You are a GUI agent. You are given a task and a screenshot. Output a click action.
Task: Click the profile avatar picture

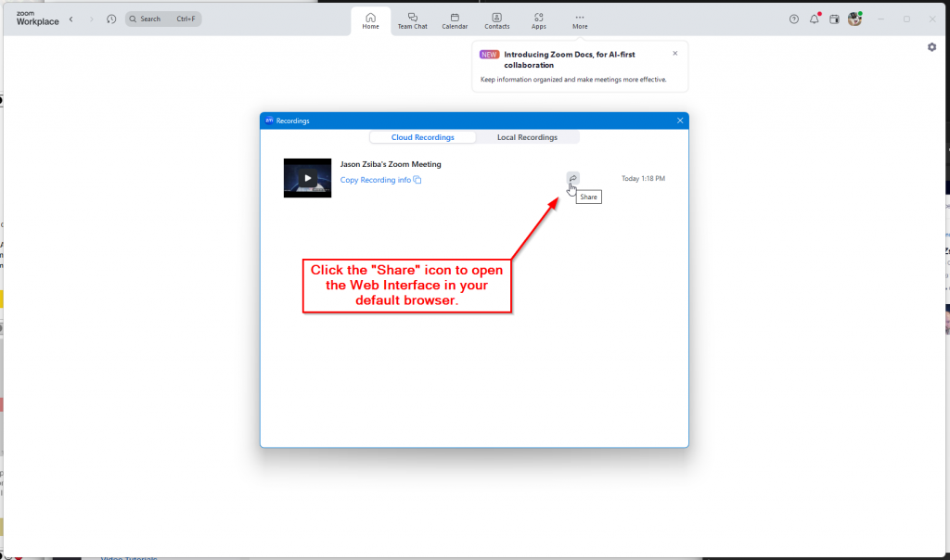coord(854,19)
